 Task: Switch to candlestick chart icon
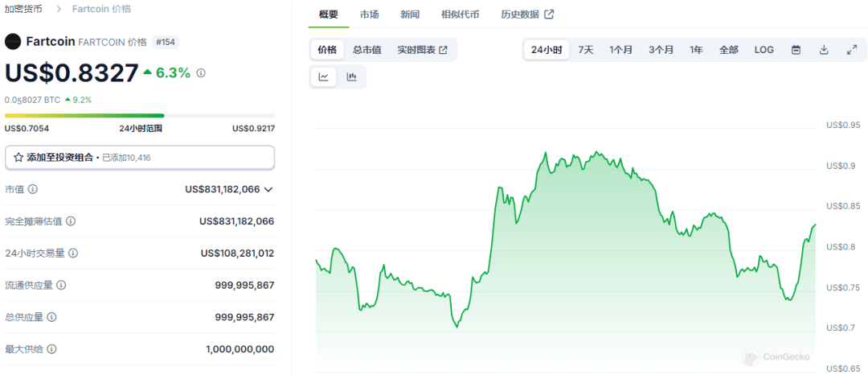[351, 77]
